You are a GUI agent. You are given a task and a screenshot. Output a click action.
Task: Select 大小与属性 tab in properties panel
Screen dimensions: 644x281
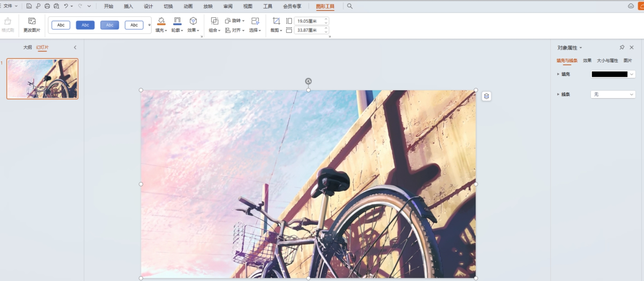point(607,60)
